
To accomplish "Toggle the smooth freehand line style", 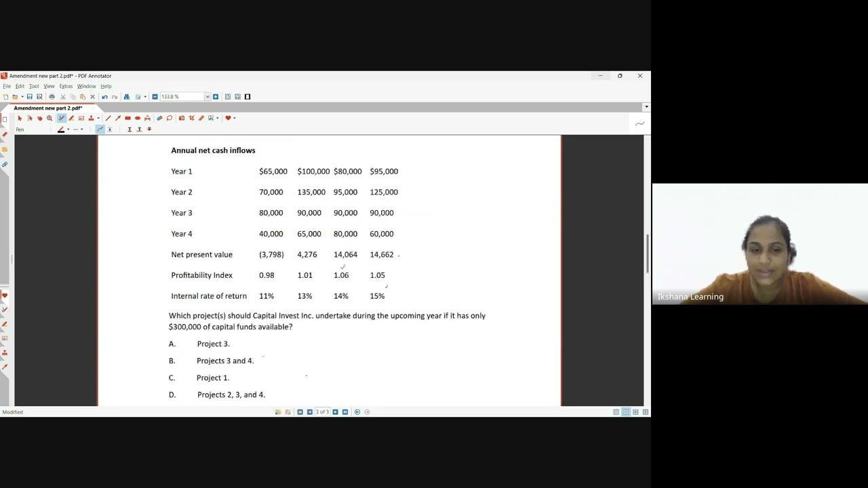I will (100, 129).
